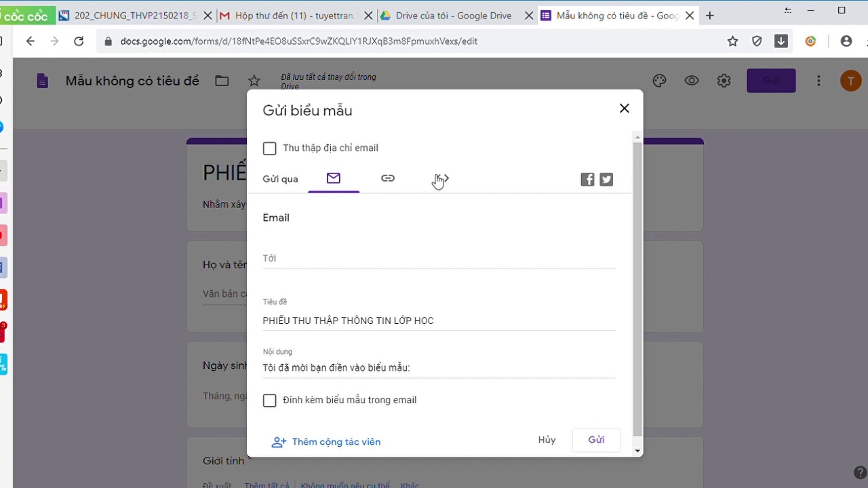Close the Drive của tôi tab
This screenshot has width=868, height=488.
point(528,16)
